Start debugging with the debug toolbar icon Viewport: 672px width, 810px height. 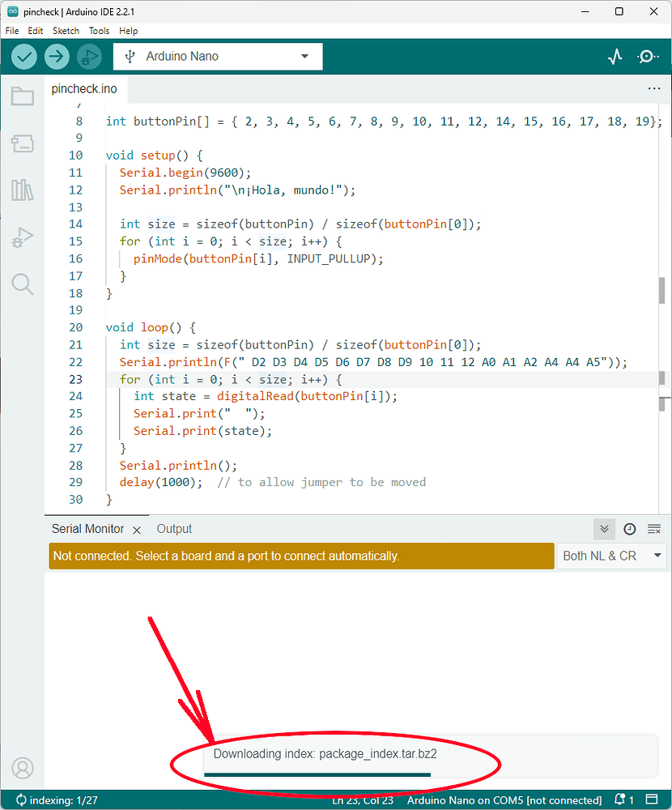tap(89, 57)
